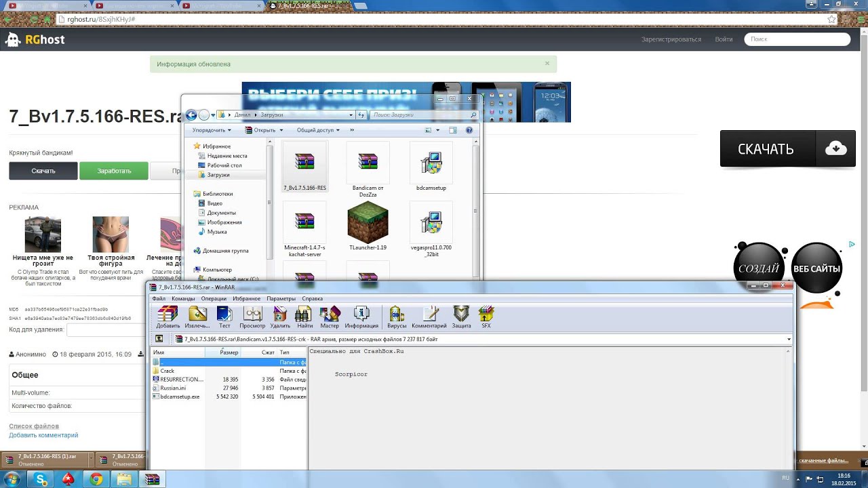Open the Мастер (Wizard) tool in WinRAR

tap(330, 317)
